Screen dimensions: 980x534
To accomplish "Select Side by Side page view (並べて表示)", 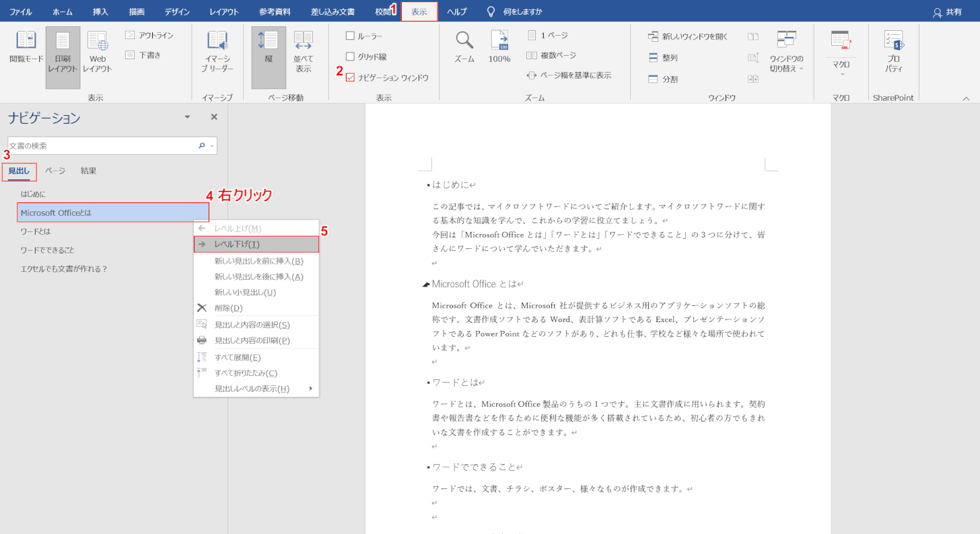I will pyautogui.click(x=304, y=52).
